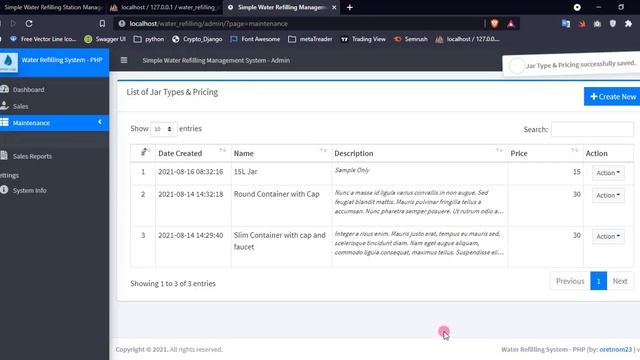Open the Trading View bookmark
This screenshot has height=360, width=640.
363,39
